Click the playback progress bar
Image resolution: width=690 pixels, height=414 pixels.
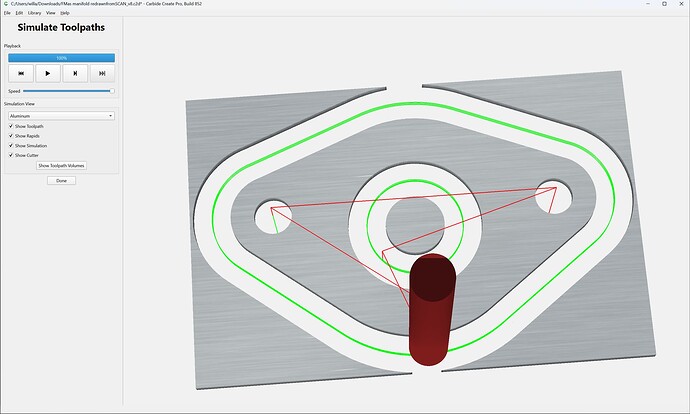62,58
